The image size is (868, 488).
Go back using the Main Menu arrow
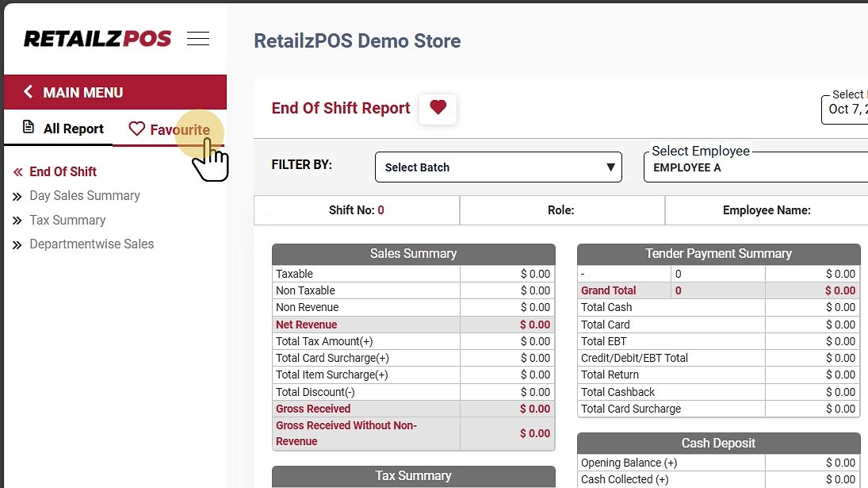click(x=29, y=92)
